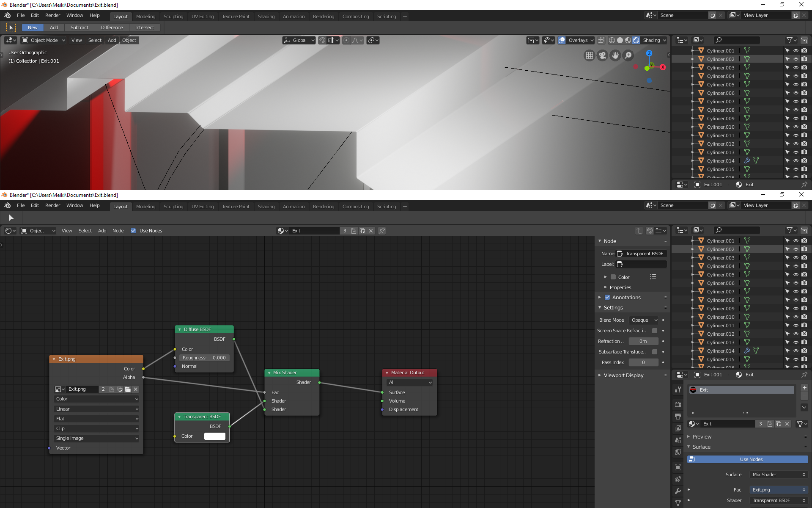Open the Object Mode dropdown in the top viewport
The width and height of the screenshot is (812, 508).
click(x=44, y=40)
